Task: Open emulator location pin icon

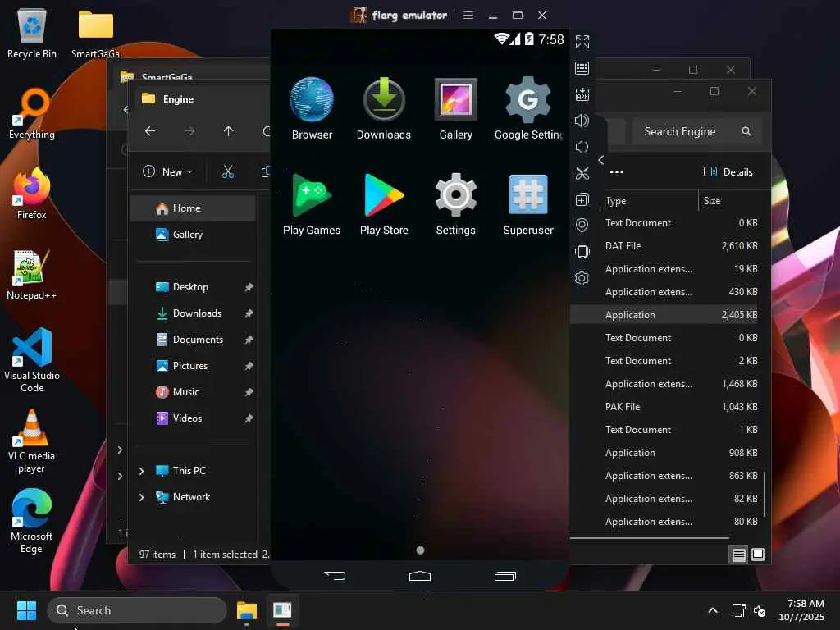Action: [582, 226]
